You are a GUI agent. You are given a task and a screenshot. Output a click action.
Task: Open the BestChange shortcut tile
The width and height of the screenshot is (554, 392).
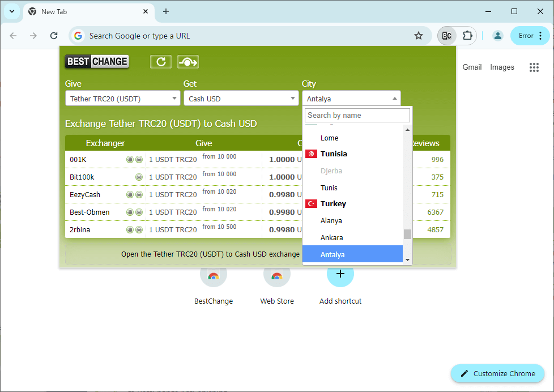pos(214,286)
